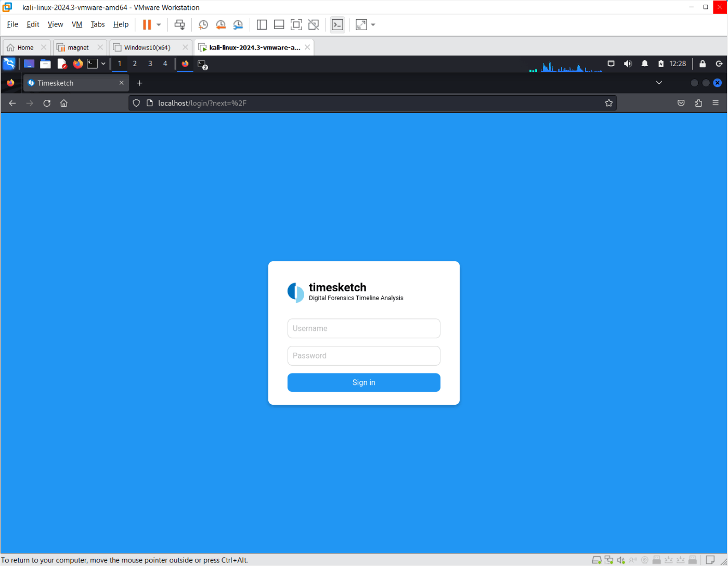728x566 pixels.
Task: Open Kali notifications bell icon
Action: tap(645, 63)
